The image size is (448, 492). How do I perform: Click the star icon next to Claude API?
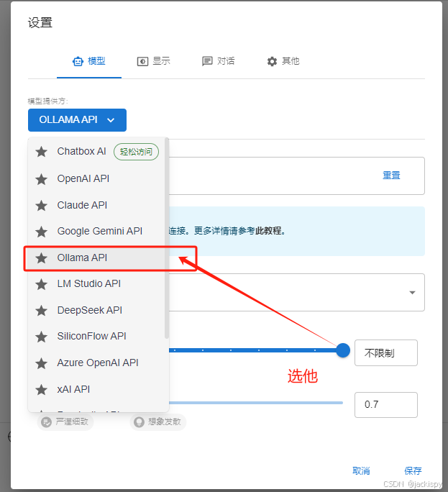coord(41,206)
